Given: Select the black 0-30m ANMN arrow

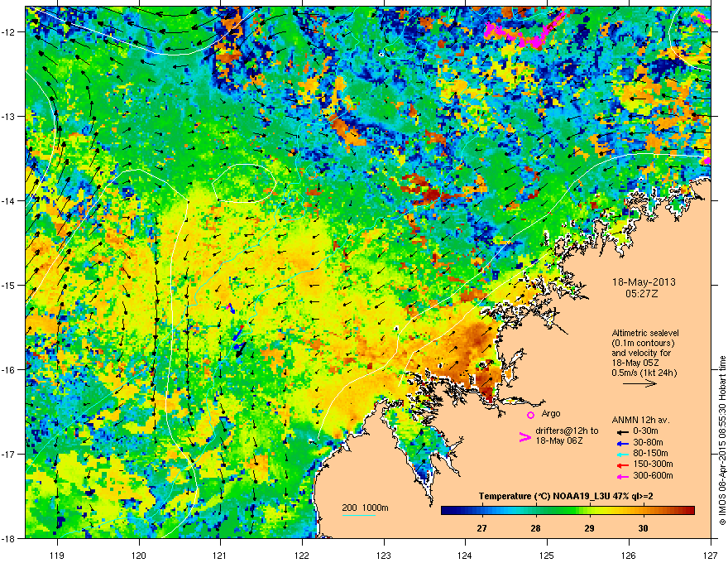Looking at the screenshot, I should click(623, 431).
